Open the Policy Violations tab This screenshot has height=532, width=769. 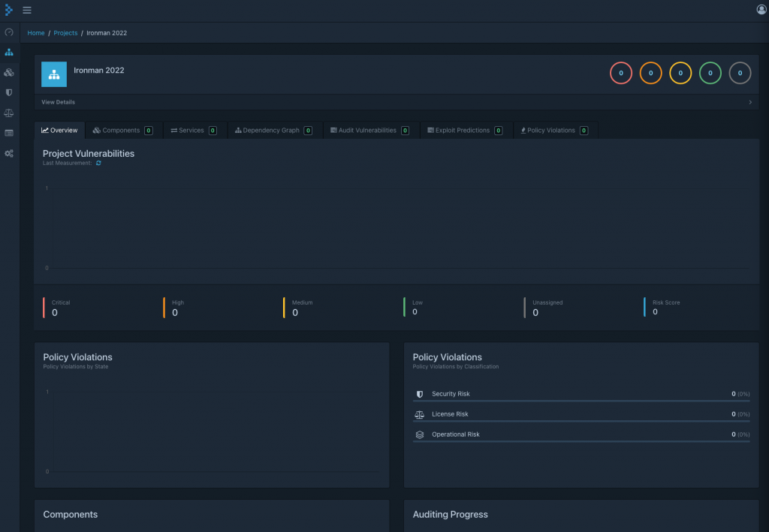pos(554,131)
